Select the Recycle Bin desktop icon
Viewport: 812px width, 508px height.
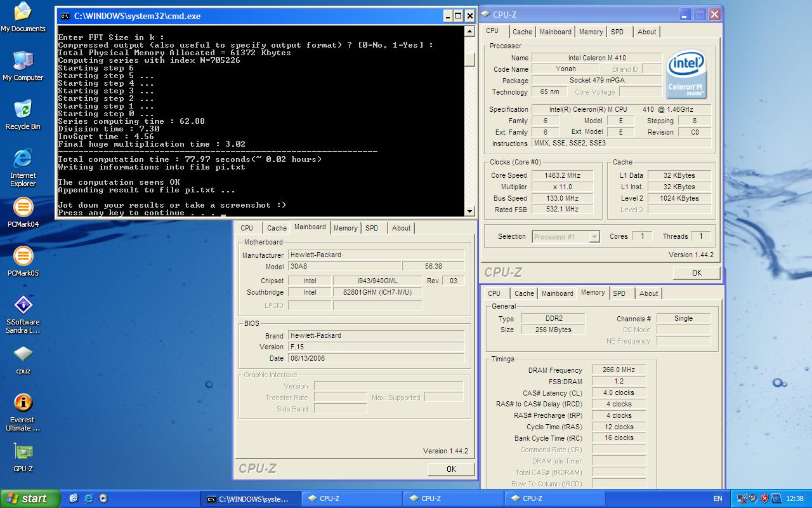click(23, 115)
